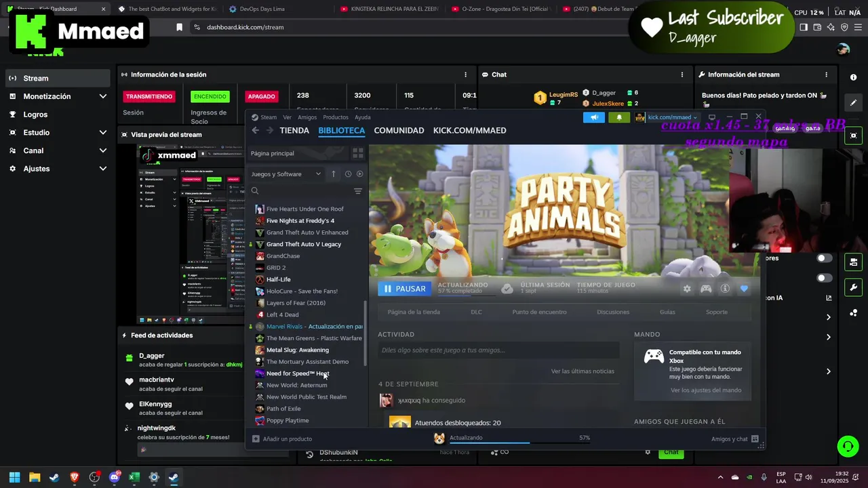The width and height of the screenshot is (868, 488).
Task: Open Brave browser from taskbar
Action: pos(75,477)
